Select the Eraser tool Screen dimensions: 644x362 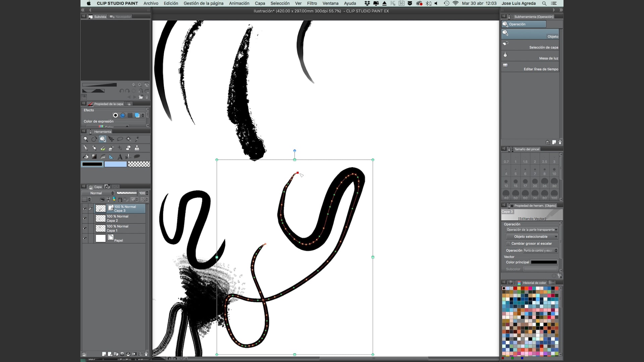[x=128, y=148]
